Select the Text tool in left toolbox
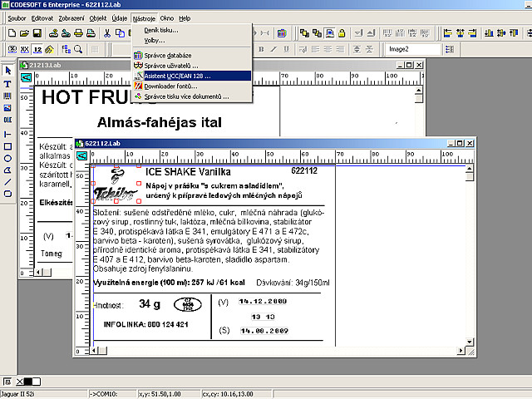This screenshot has height=399, width=532. [x=7, y=84]
